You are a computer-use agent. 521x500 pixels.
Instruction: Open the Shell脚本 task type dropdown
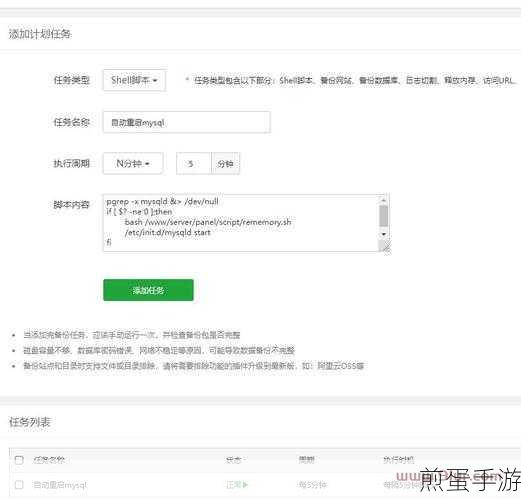click(134, 80)
